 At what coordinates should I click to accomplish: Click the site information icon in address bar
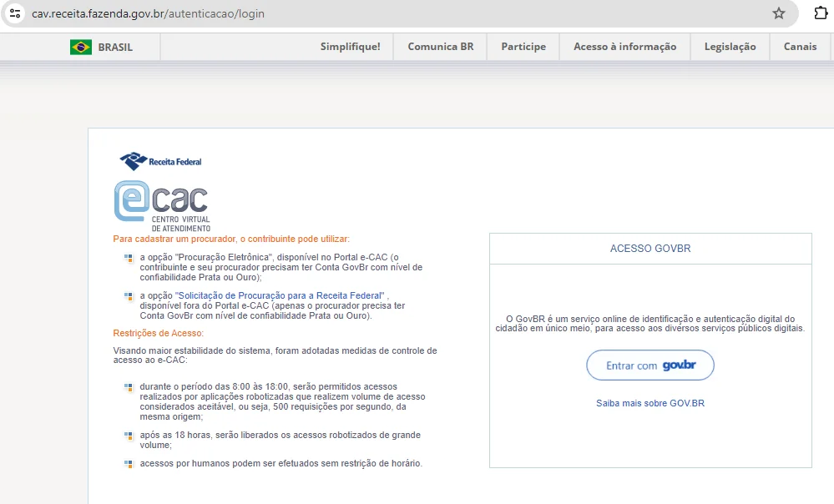[x=15, y=13]
